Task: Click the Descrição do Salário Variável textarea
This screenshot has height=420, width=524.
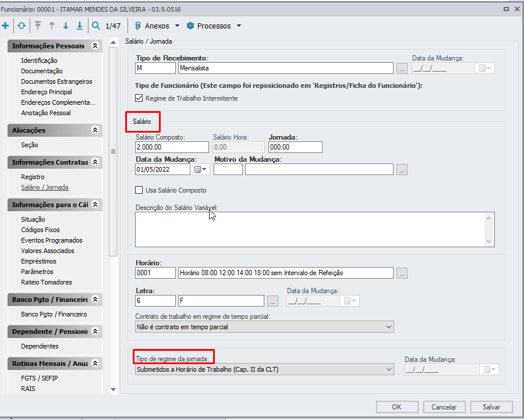Action: click(315, 229)
